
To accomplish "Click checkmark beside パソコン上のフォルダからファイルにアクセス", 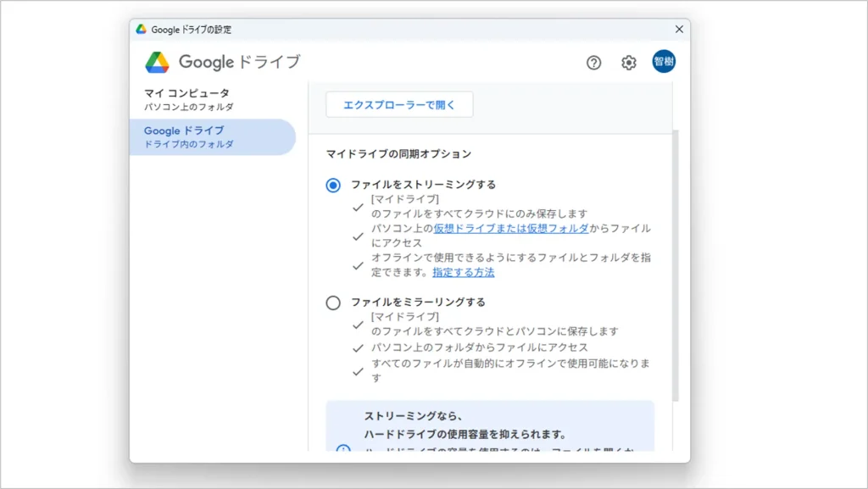I will 359,347.
